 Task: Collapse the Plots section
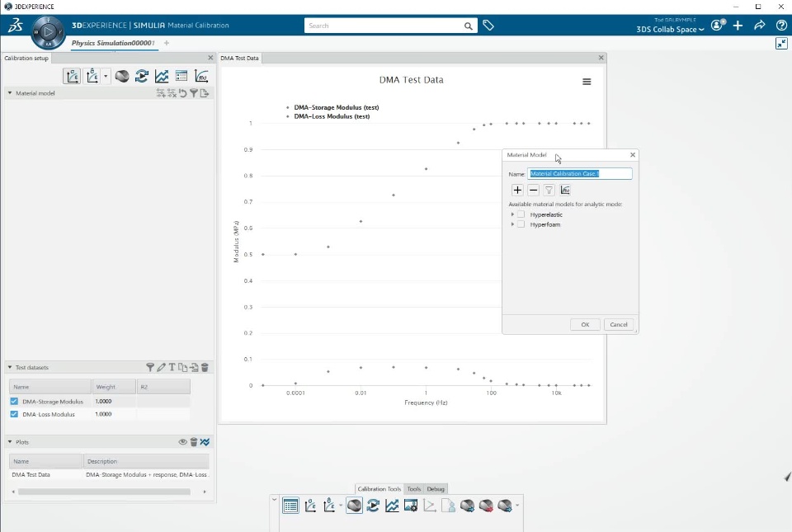pos(10,442)
